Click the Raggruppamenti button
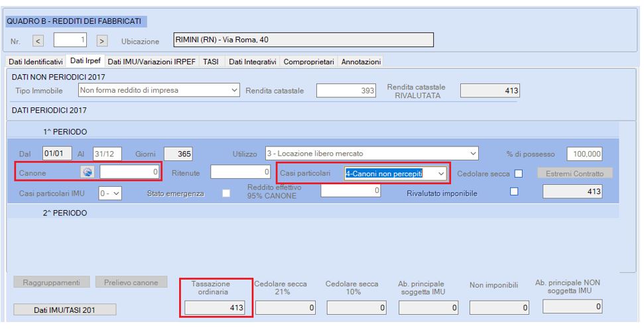This screenshot has width=644, height=330. coord(52,282)
